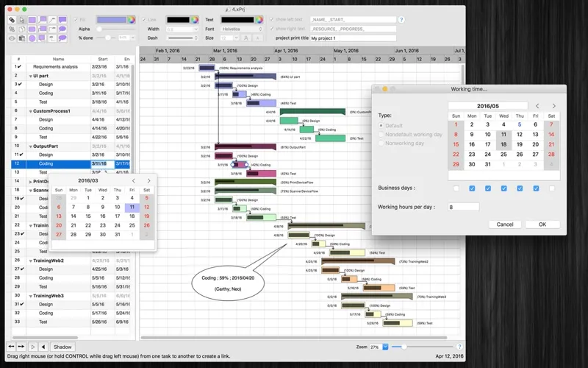This screenshot has height=368, width=588.
Task: Collapse the TrainingWeb3 task group
Action: tap(31, 297)
